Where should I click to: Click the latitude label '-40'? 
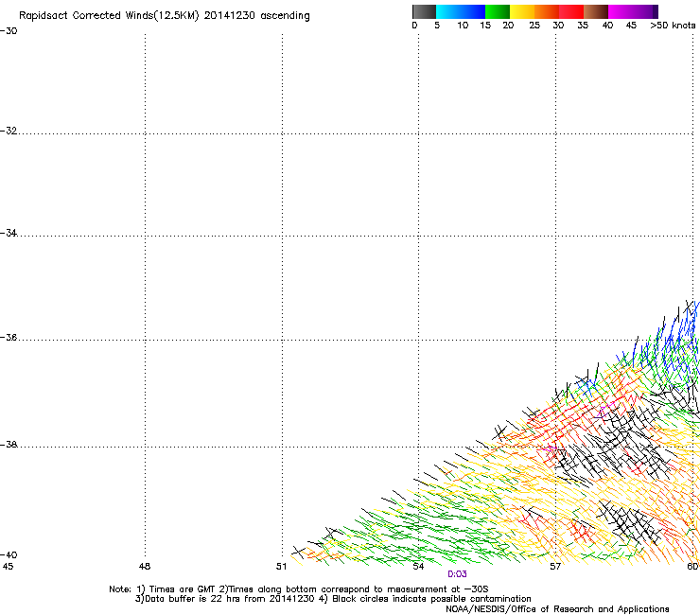[9, 554]
